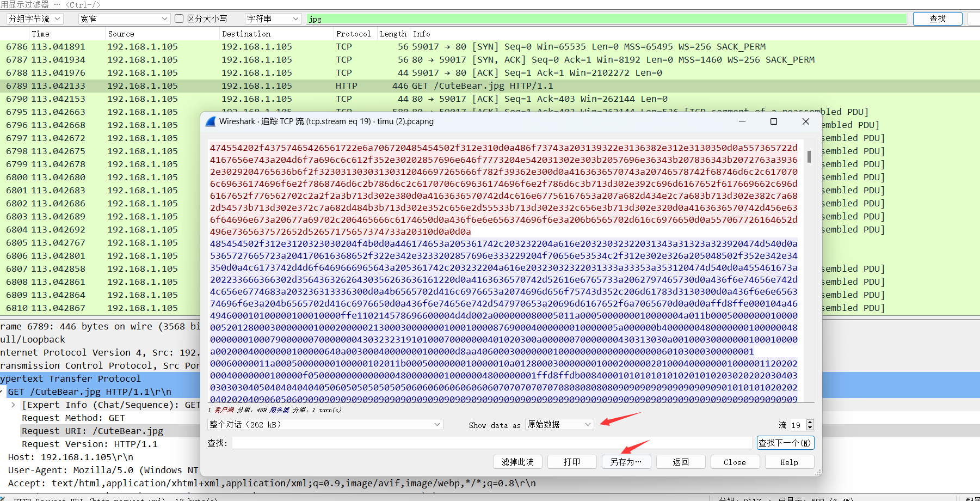Open the 字符串 search type dropdown

273,19
